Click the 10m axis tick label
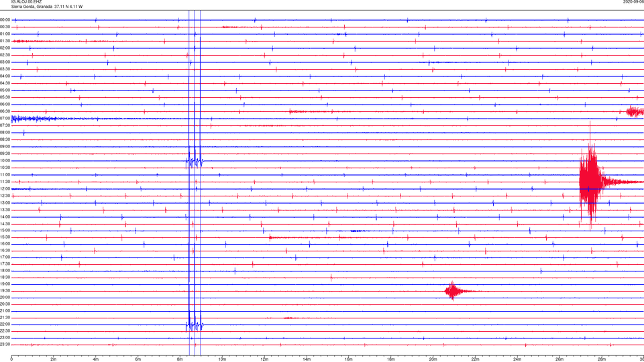644x362 pixels. coord(222,359)
